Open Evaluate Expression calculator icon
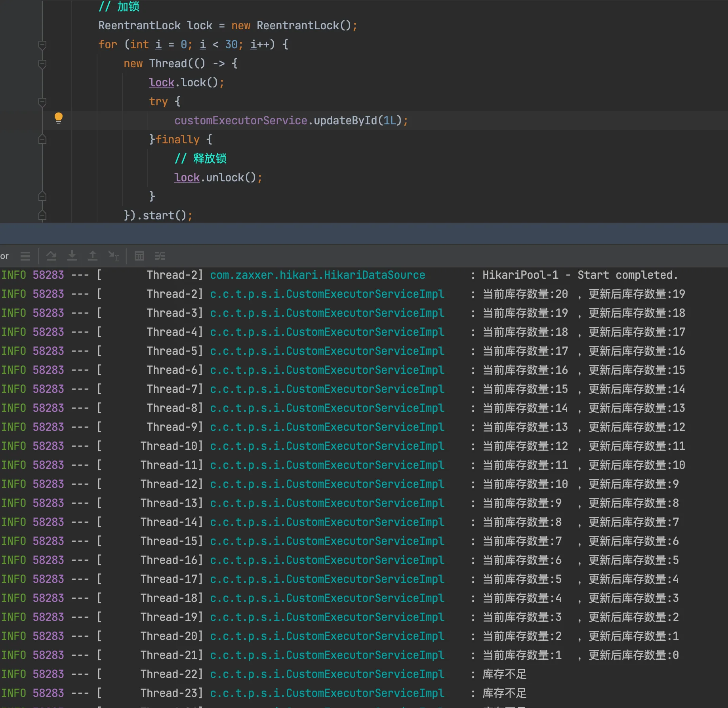Image resolution: width=728 pixels, height=708 pixels. point(139,256)
